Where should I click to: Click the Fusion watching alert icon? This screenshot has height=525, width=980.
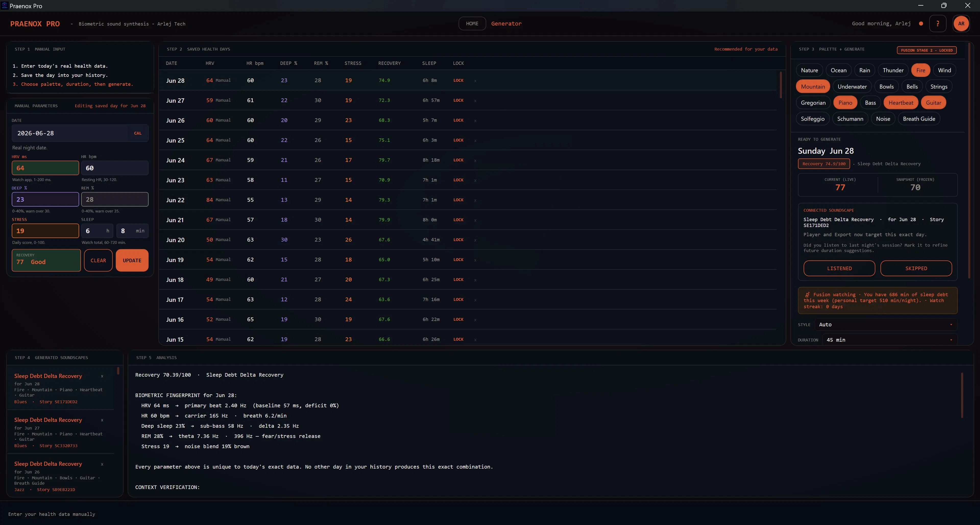pyautogui.click(x=807, y=294)
